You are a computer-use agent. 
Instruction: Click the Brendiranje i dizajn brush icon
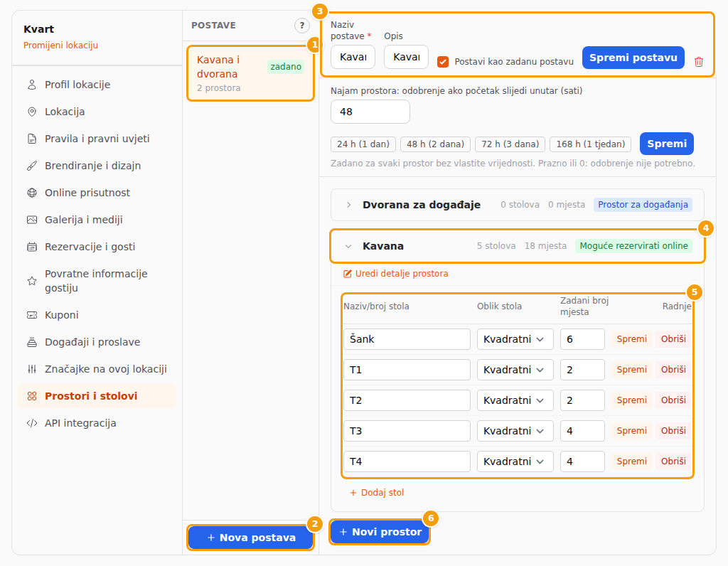[31, 166]
